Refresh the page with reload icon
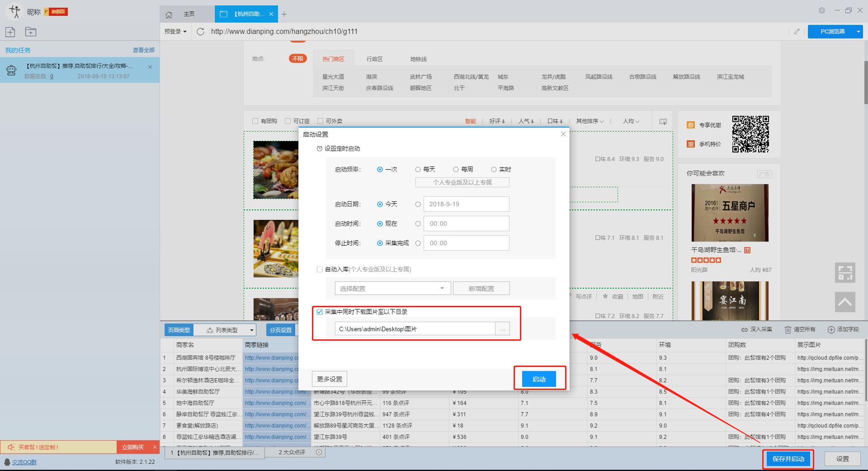Viewport: 868px width, 471px height. [x=201, y=31]
